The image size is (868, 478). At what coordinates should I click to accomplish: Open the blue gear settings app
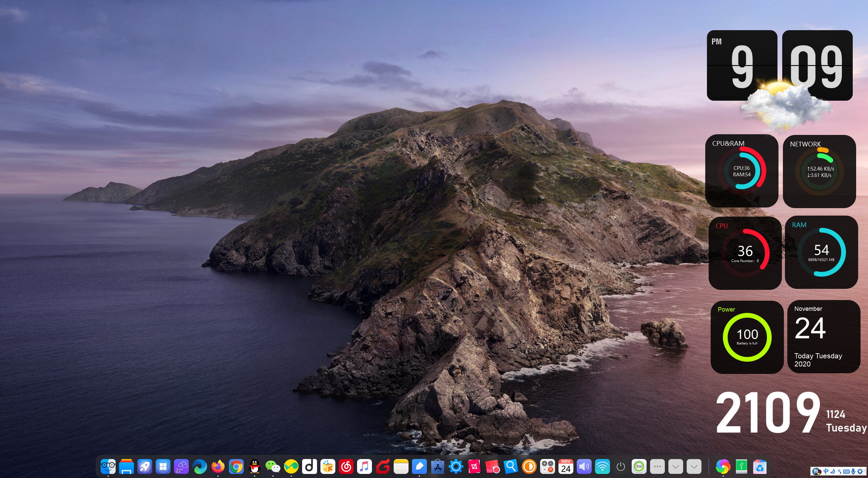coord(456,467)
